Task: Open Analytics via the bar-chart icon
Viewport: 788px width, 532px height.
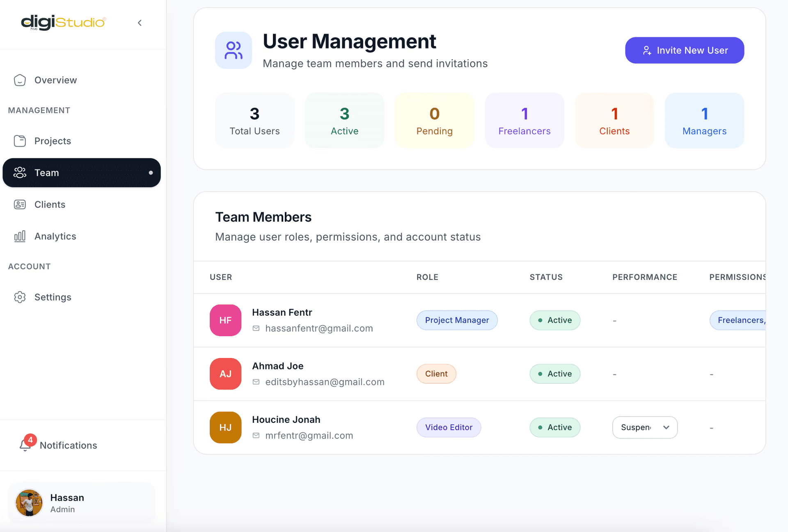Action: click(x=20, y=236)
